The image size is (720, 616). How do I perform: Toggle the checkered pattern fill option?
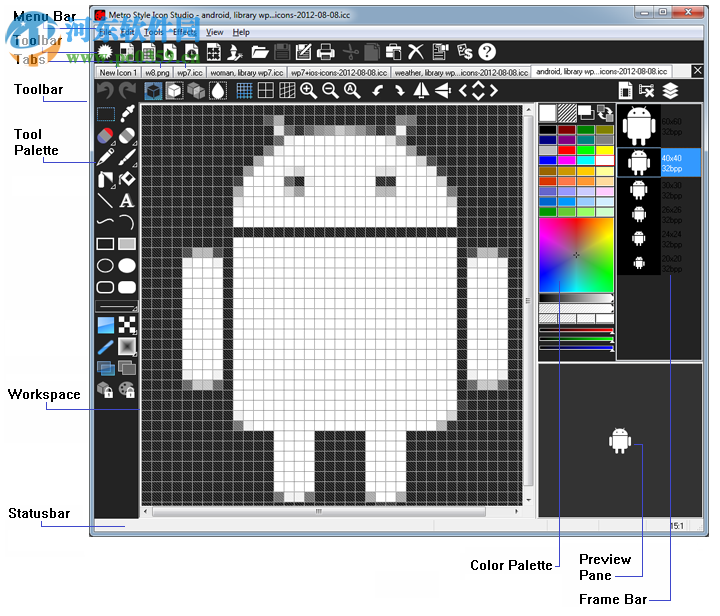[x=127, y=325]
